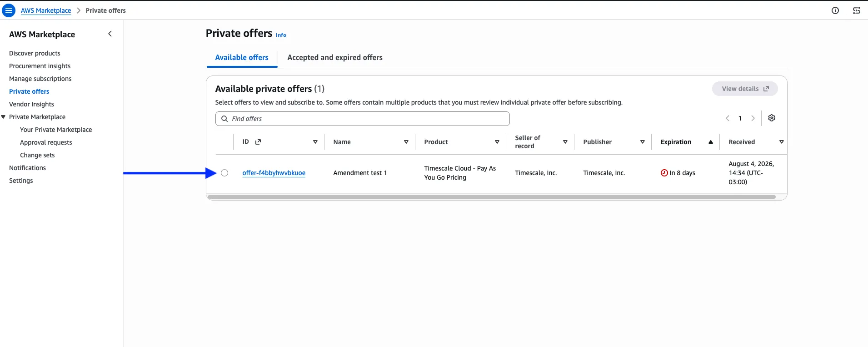Click the search magnifier icon in Find offers
Screen dimensions: 868x347
click(x=224, y=119)
